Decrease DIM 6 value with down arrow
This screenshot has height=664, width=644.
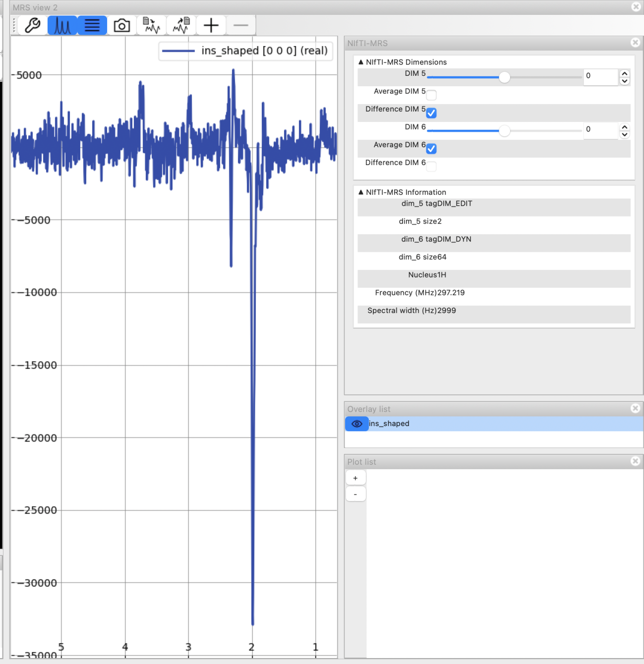pos(625,135)
